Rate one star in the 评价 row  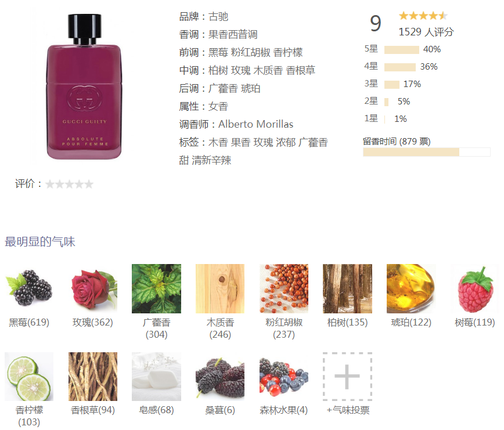[x=50, y=184]
